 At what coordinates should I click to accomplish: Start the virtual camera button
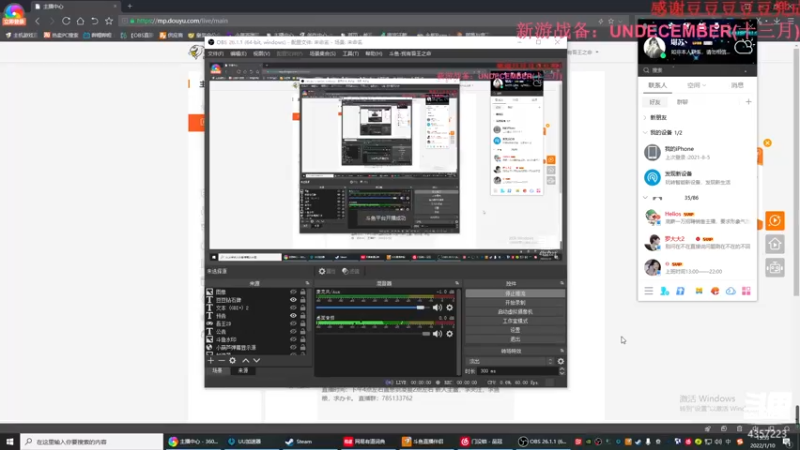coord(515,312)
